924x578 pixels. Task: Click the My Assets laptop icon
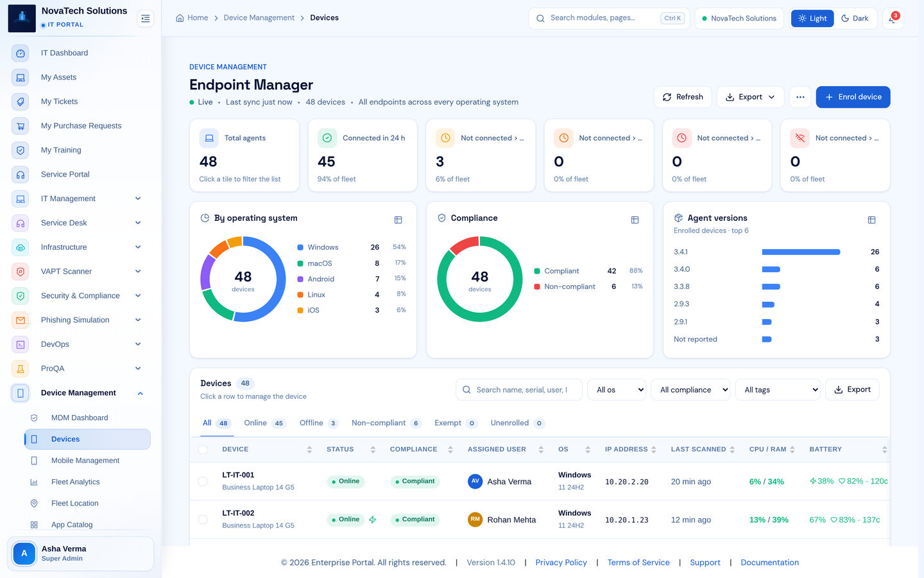(x=21, y=78)
